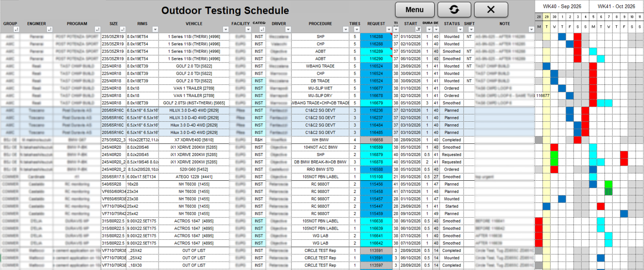Image resolution: width=644 pixels, height=270 pixels.
Task: Open SIZE column filter dropdown
Action: (122, 30)
